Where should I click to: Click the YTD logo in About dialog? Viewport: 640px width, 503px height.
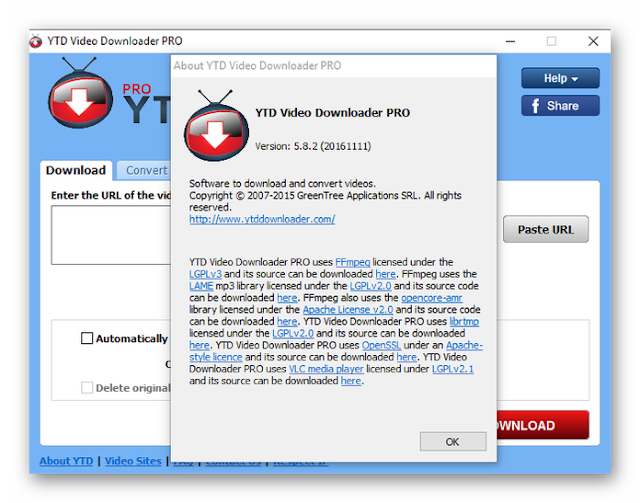point(216,125)
